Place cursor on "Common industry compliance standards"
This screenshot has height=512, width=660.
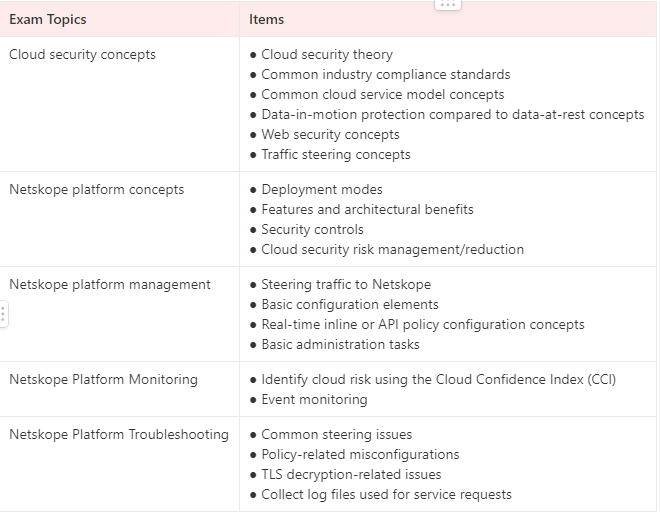[385, 75]
